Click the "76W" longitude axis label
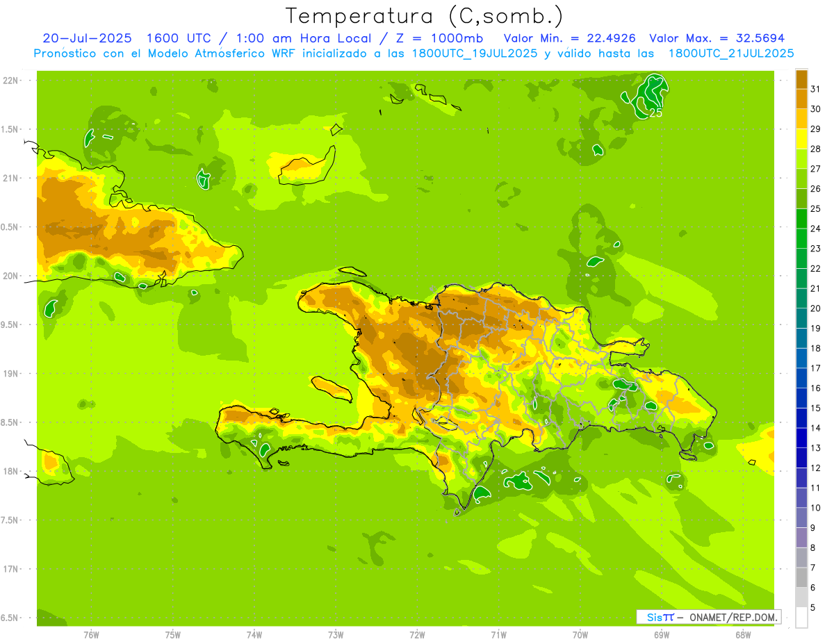This screenshot has height=644, width=834. coord(91,635)
